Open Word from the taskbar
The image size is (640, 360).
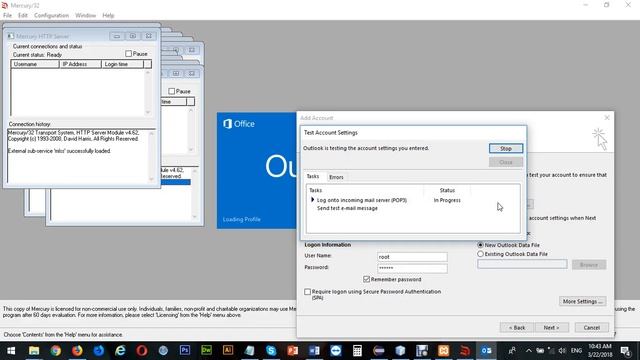(314, 351)
